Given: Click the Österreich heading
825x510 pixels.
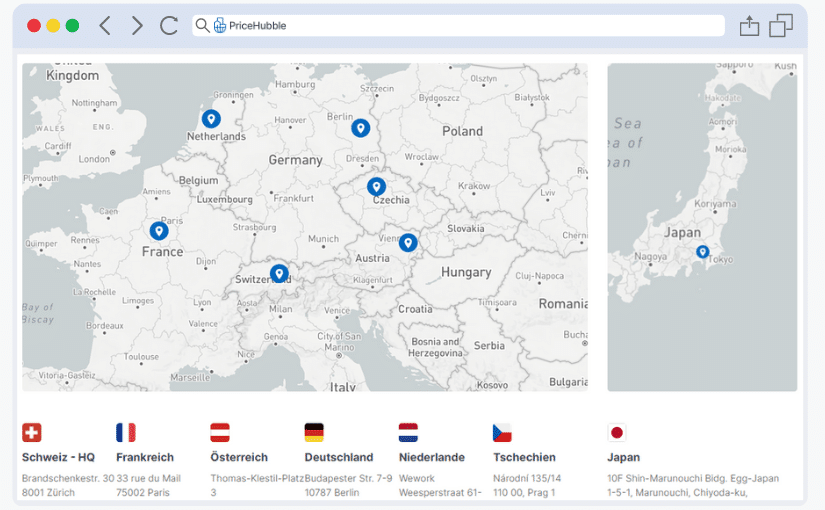Looking at the screenshot, I should click(x=239, y=457).
